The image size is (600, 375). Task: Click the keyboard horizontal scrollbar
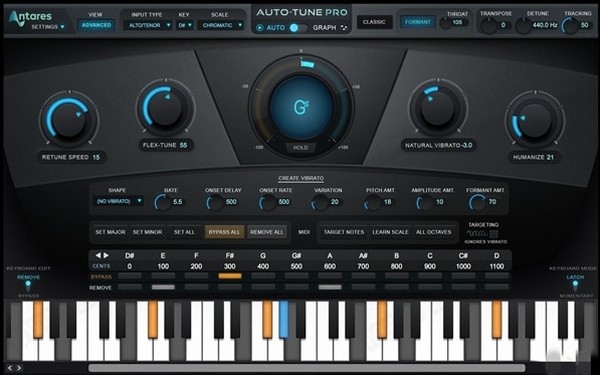pos(307,368)
